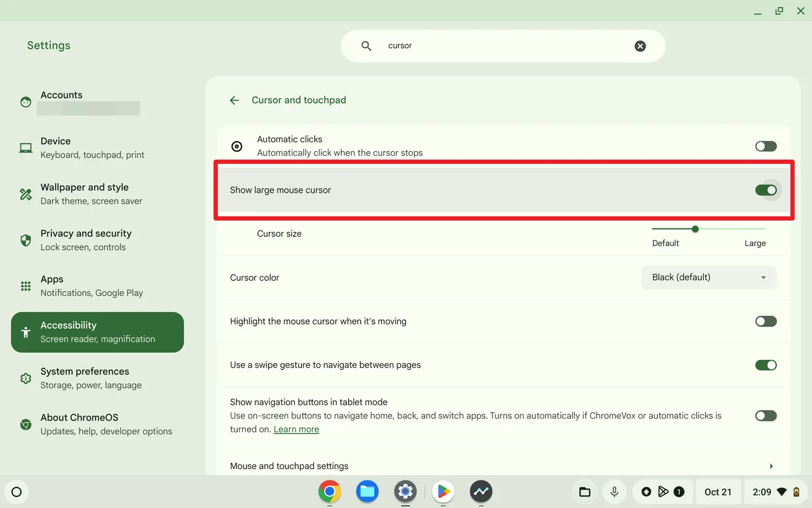
Task: Click the Accounts face icon
Action: coord(26,102)
